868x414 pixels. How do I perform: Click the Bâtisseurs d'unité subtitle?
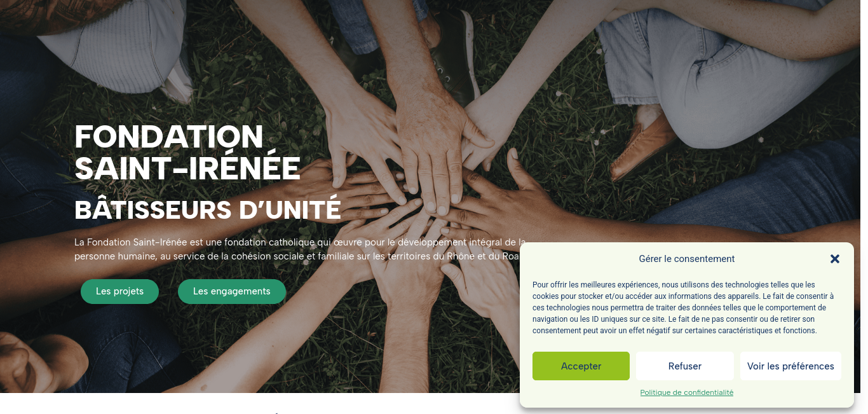[x=208, y=210]
